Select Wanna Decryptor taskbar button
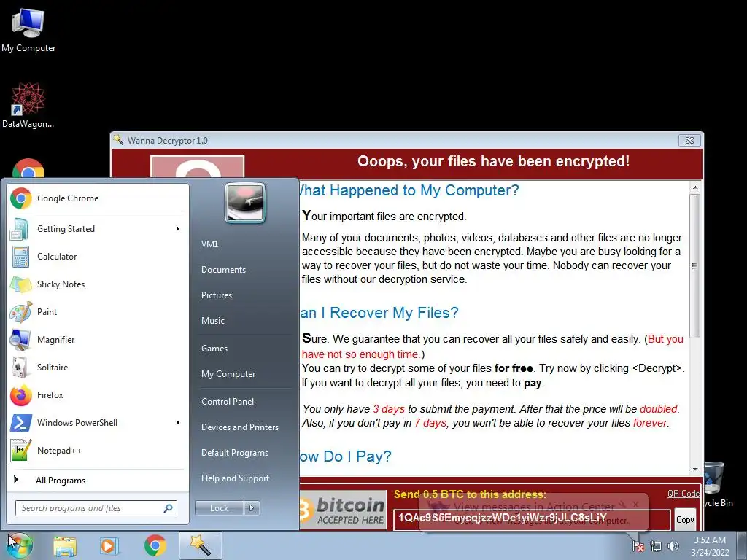 201,545
